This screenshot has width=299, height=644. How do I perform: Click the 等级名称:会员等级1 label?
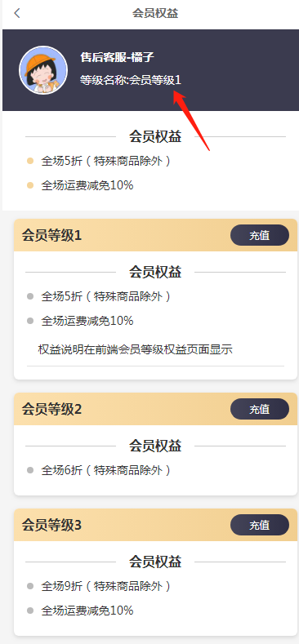tap(131, 80)
